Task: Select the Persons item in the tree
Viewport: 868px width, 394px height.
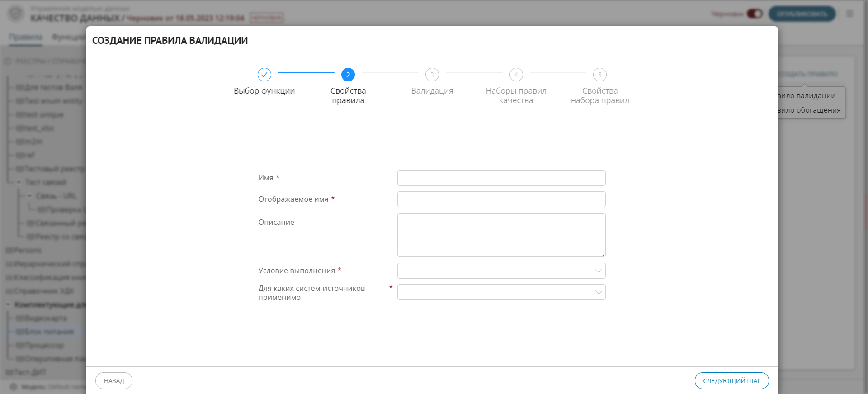Action: tap(27, 250)
